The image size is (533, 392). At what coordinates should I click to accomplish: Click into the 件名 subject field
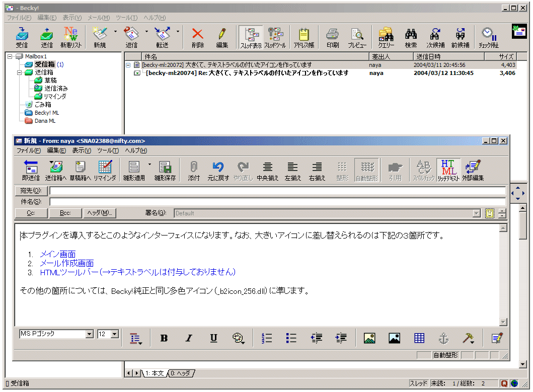point(277,202)
